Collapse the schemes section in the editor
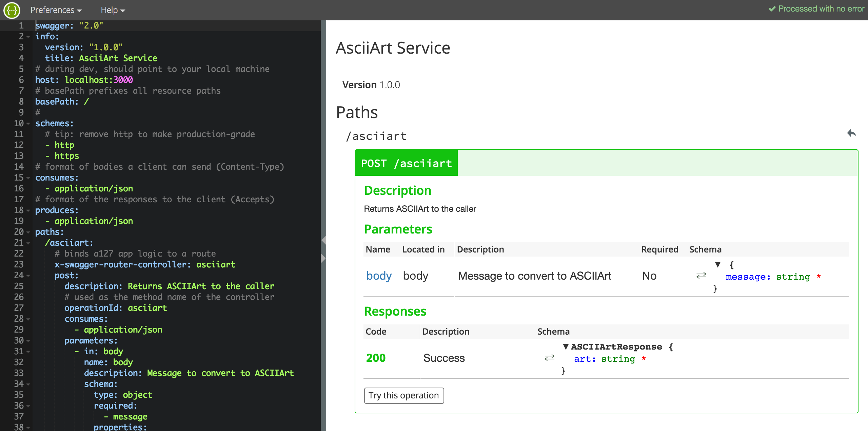Viewport: 868px width, 431px height. tap(28, 123)
